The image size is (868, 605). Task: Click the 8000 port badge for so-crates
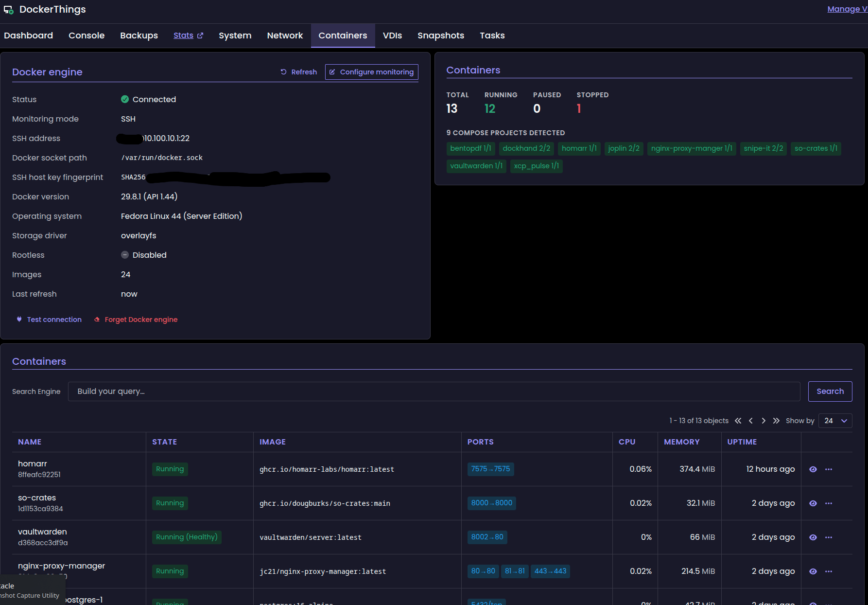pyautogui.click(x=491, y=503)
